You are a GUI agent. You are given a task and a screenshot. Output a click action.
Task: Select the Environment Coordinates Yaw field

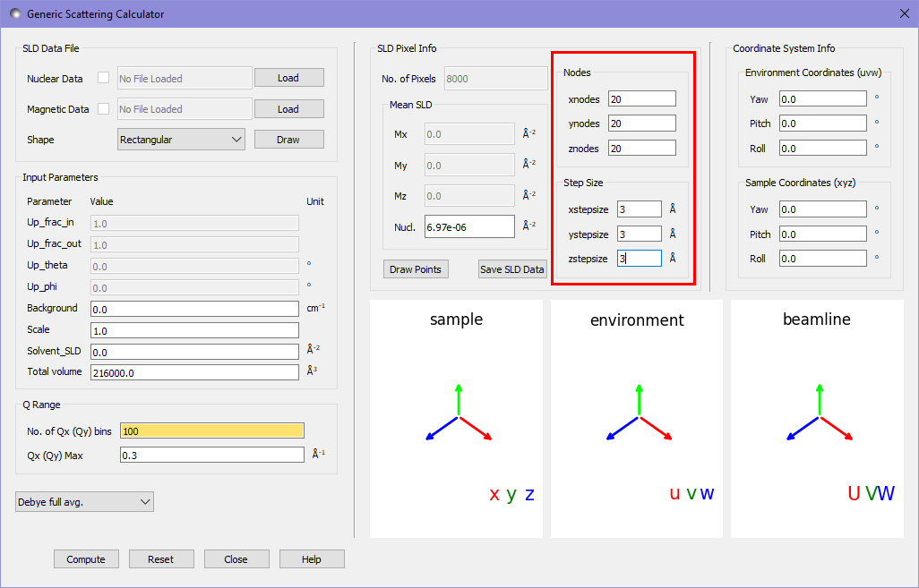point(821,98)
